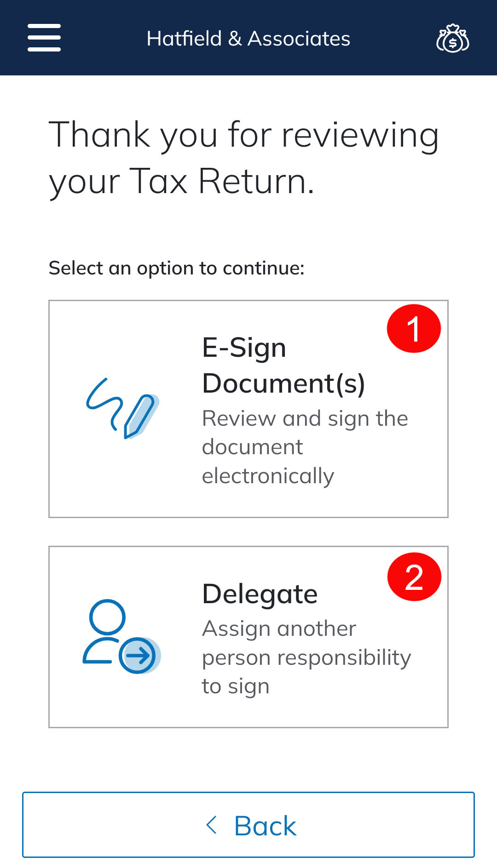Click the circled arrow on Delegate icon
Image resolution: width=497 pixels, height=868 pixels.
point(138,655)
